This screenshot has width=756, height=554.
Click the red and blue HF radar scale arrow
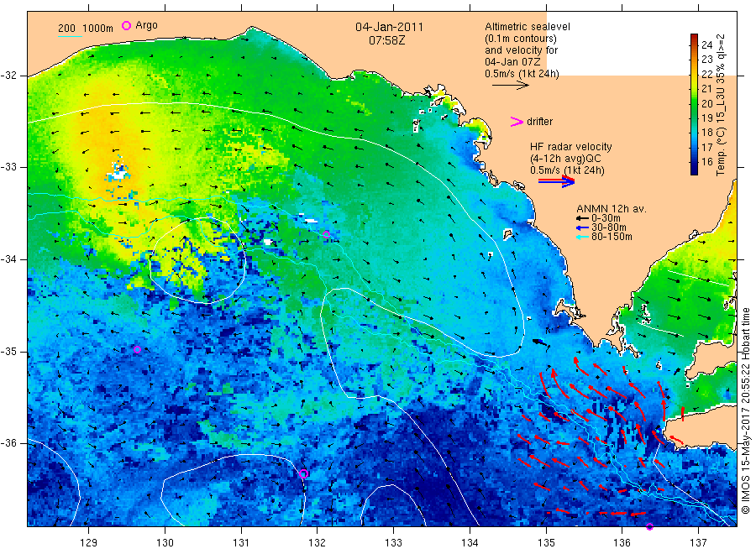[557, 181]
